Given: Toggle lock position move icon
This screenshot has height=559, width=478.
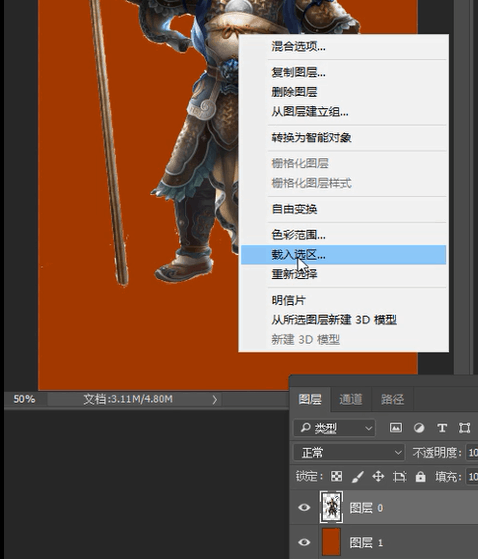Looking at the screenshot, I should pos(378,476).
